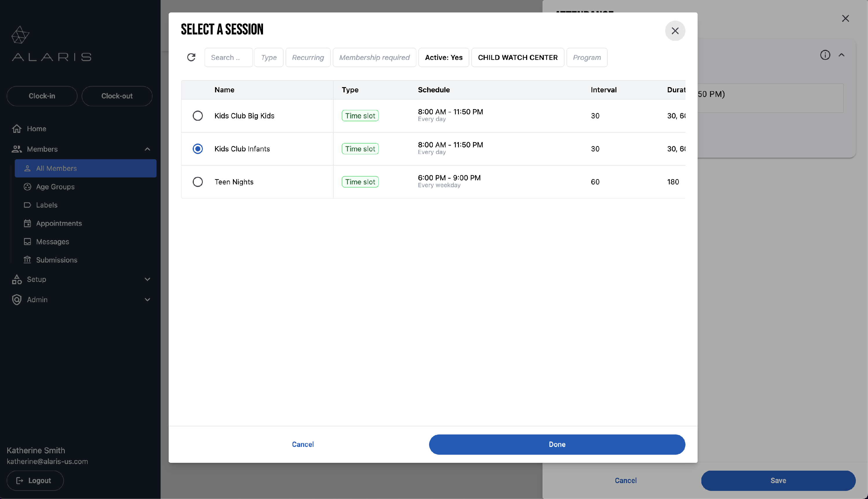Click the Age Groups icon
Image resolution: width=868 pixels, height=499 pixels.
tap(27, 187)
